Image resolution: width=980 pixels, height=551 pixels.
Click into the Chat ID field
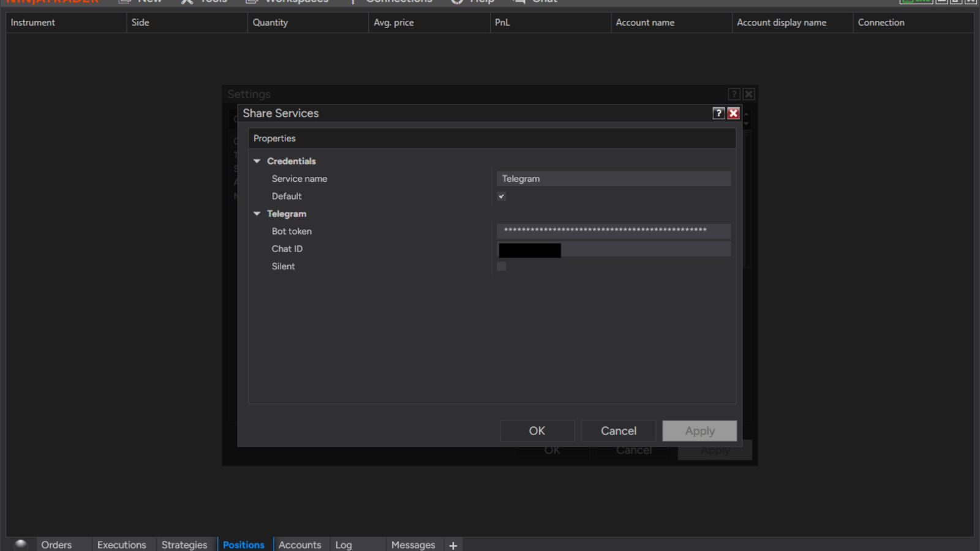pos(614,249)
